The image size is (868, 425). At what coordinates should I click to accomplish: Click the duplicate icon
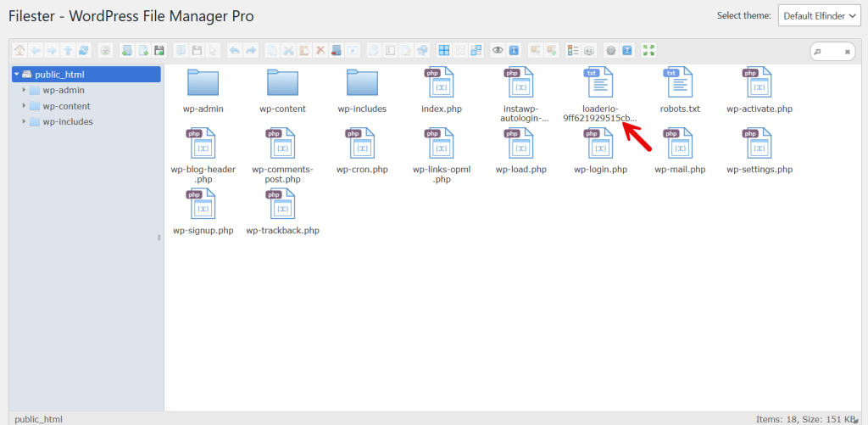[374, 50]
